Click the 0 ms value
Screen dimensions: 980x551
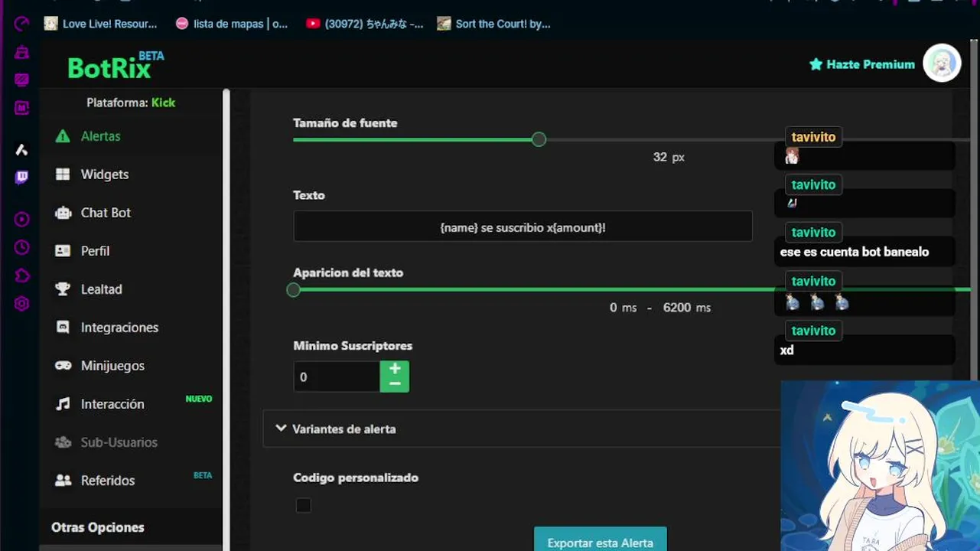pyautogui.click(x=623, y=308)
